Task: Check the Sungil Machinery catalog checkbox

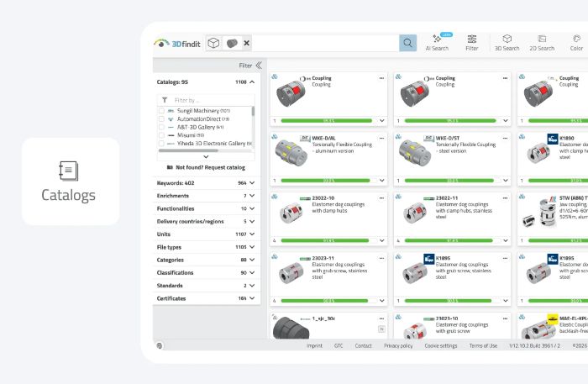Action: (x=161, y=111)
